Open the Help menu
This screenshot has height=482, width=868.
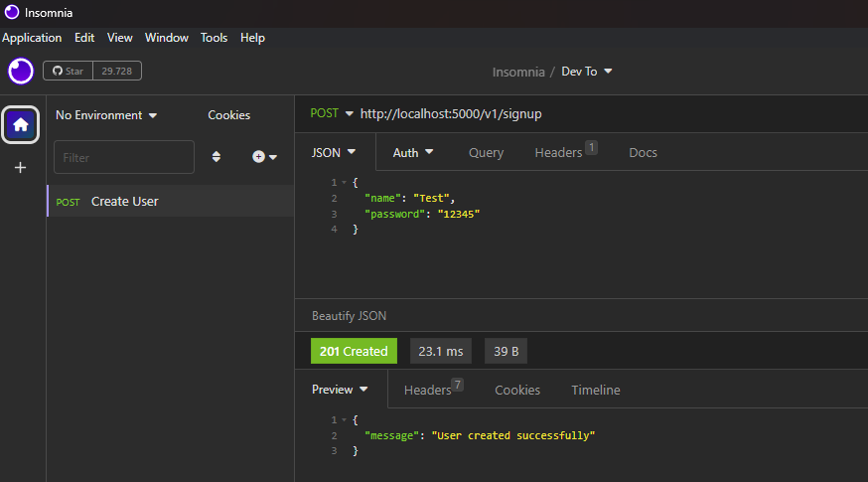[252, 38]
